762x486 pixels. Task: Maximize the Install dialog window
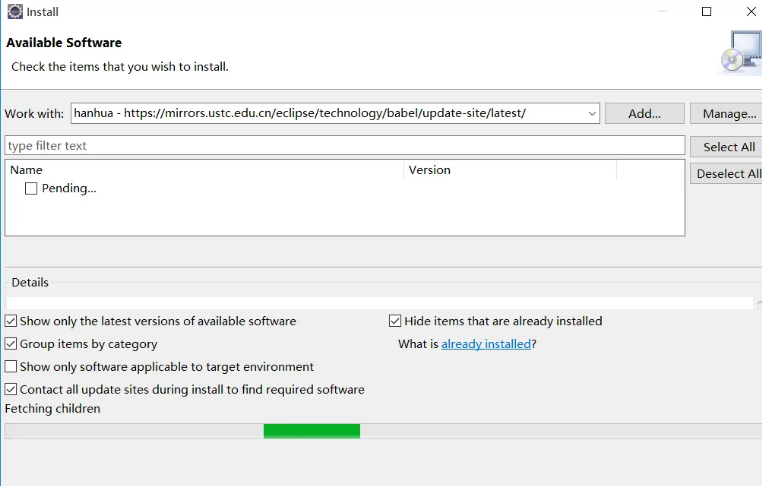click(x=706, y=12)
